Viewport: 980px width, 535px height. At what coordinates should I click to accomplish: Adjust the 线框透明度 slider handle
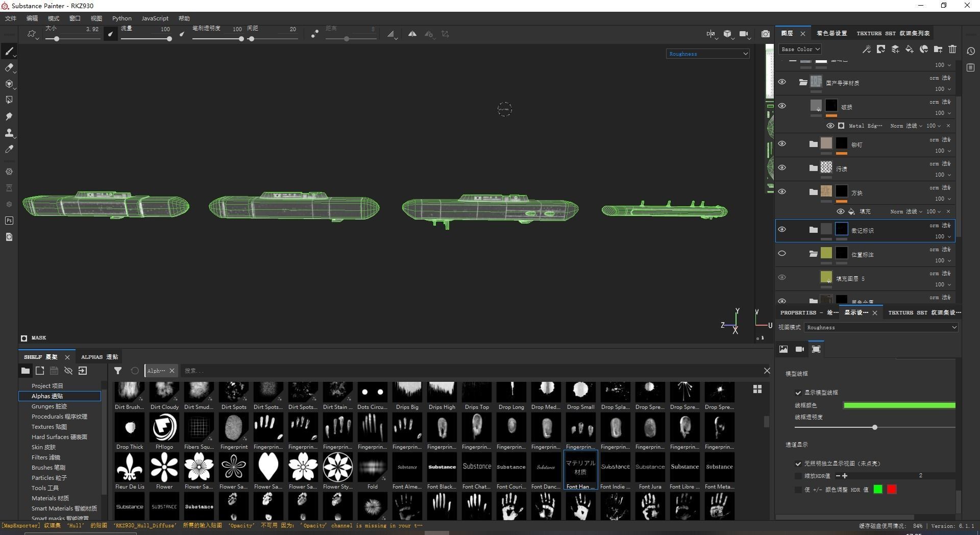tap(875, 427)
